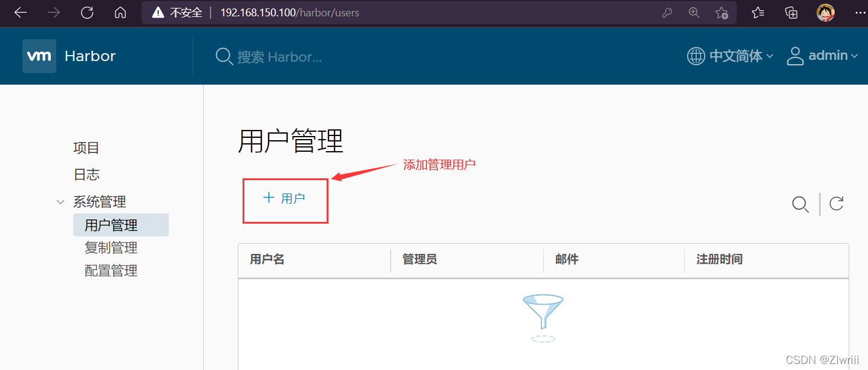Click the user list search icon
This screenshot has width=868, height=370.
coord(800,204)
